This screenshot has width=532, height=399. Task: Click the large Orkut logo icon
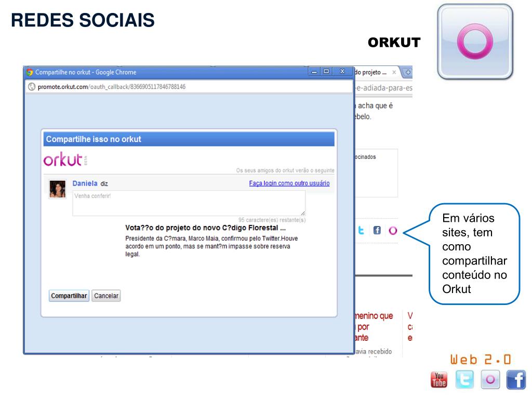click(x=475, y=42)
